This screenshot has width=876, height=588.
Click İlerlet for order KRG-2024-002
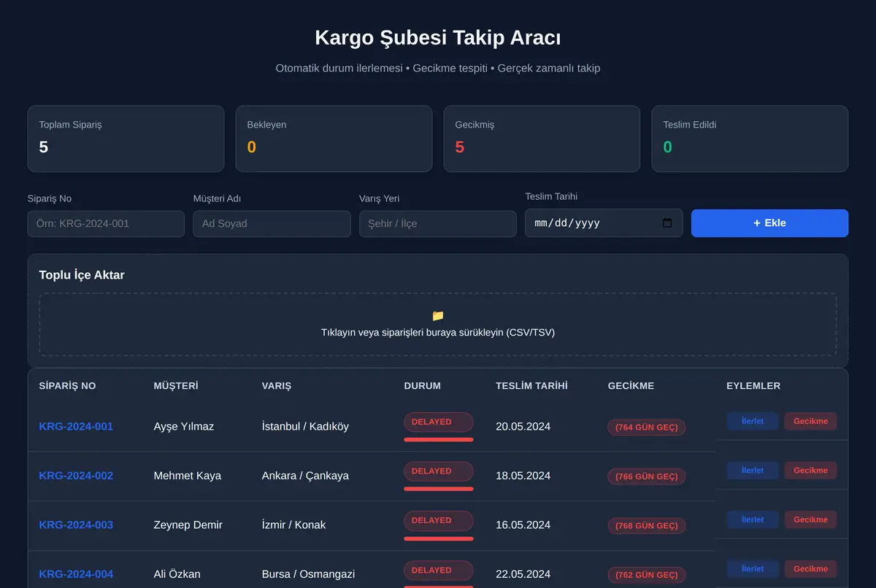point(753,471)
